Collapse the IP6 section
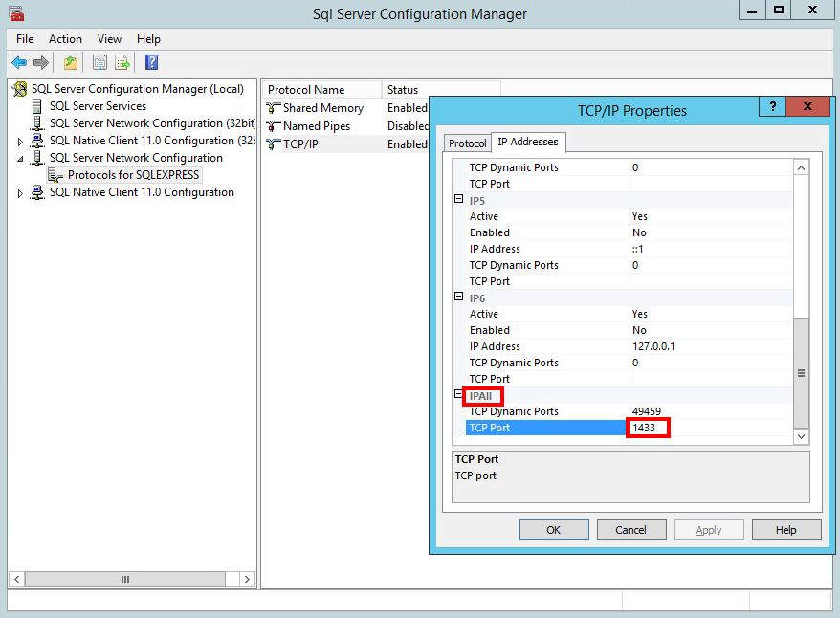Screen dimensions: 840x618 coord(458,298)
